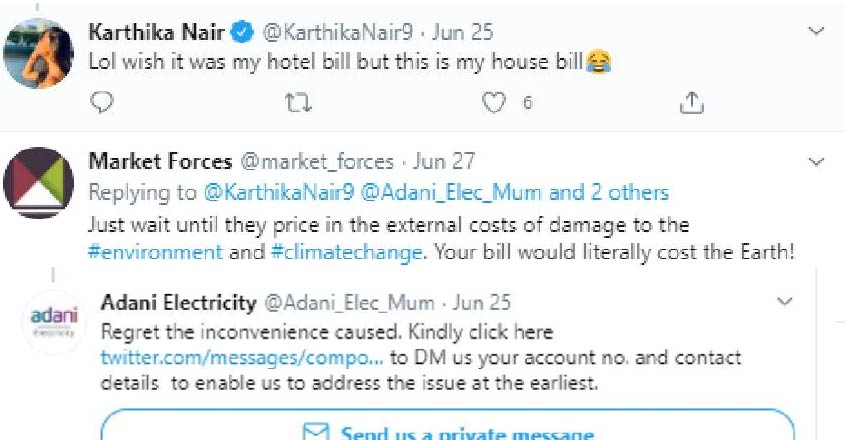Open @KarthikaNair9 mention in reply line
This screenshot has height=440, width=845.
point(279,193)
